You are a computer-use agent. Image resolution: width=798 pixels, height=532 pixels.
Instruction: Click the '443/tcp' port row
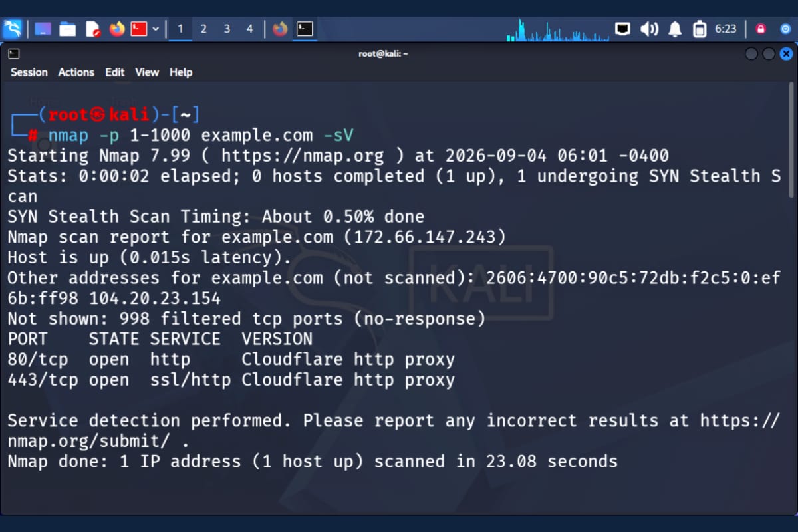(x=231, y=380)
